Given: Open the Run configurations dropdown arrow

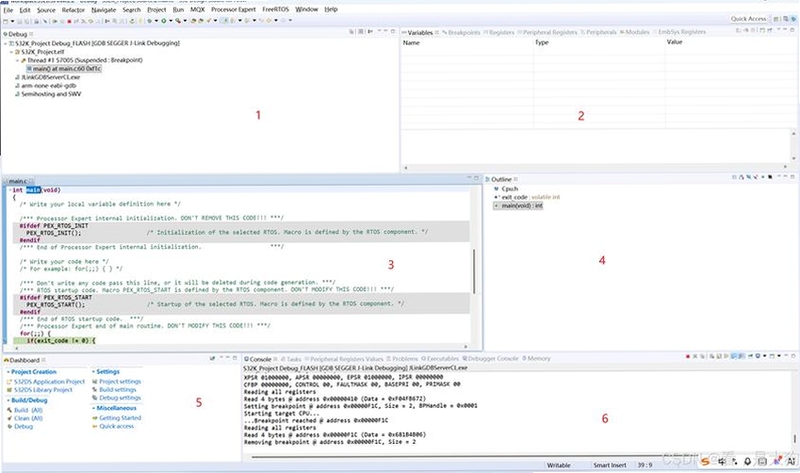Looking at the screenshot, I should [170, 21].
